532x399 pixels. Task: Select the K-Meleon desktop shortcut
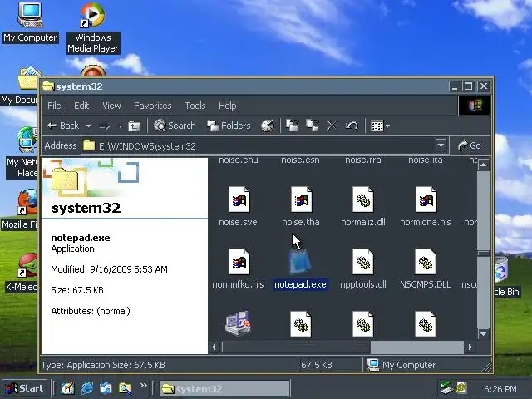(x=21, y=273)
